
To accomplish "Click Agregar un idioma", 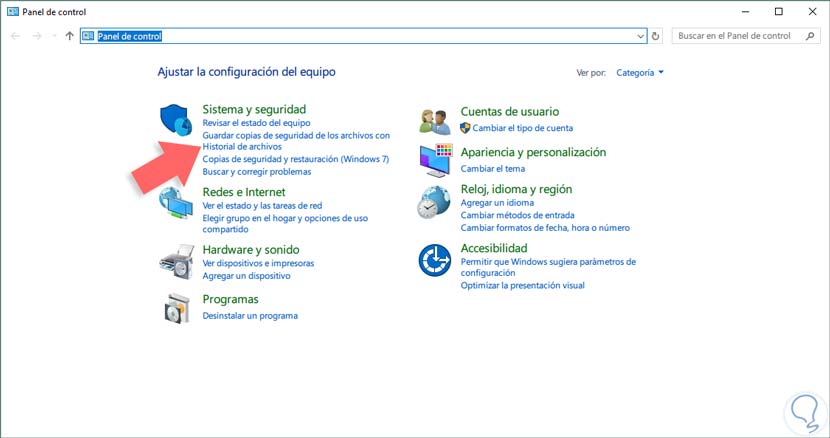I will click(497, 203).
